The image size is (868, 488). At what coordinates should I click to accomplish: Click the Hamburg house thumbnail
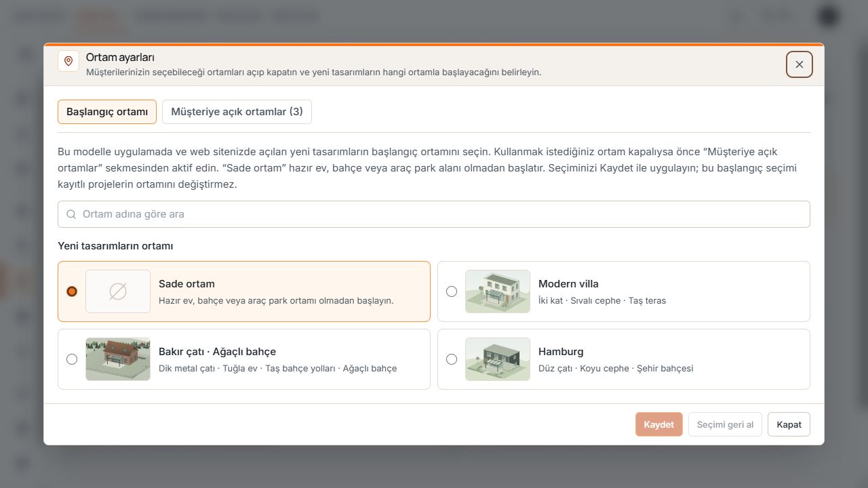[x=498, y=359]
